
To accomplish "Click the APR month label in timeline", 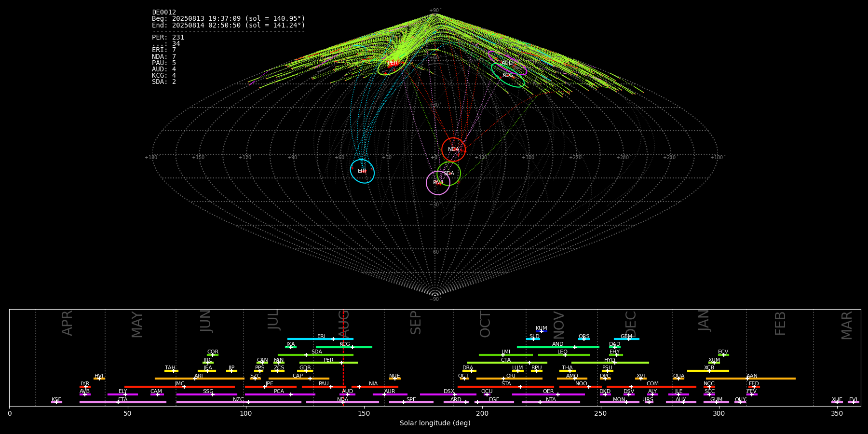I will coord(67,323).
